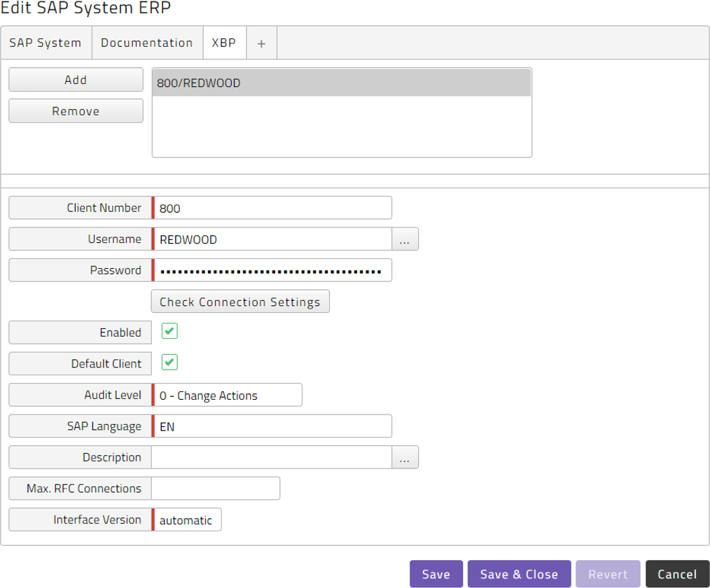Switch to the SAP System tab
The height and width of the screenshot is (588, 710).
[x=46, y=43]
